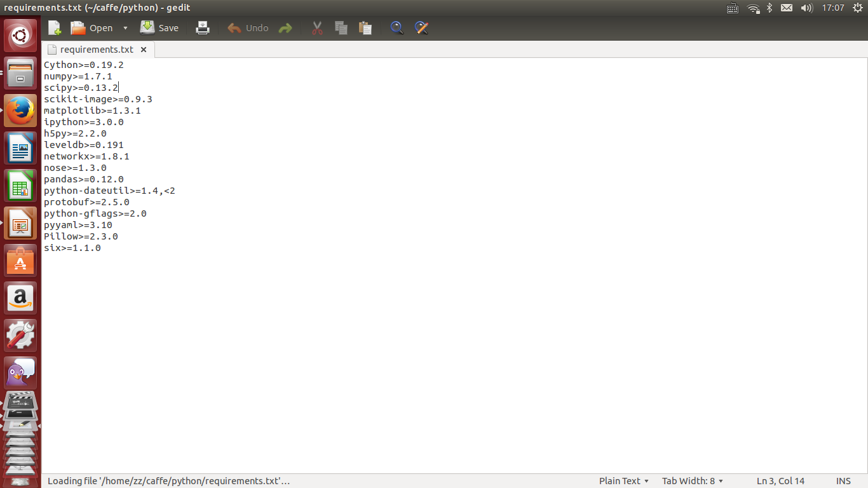
Task: Click the Paste clipboard icon
Action: 365,28
